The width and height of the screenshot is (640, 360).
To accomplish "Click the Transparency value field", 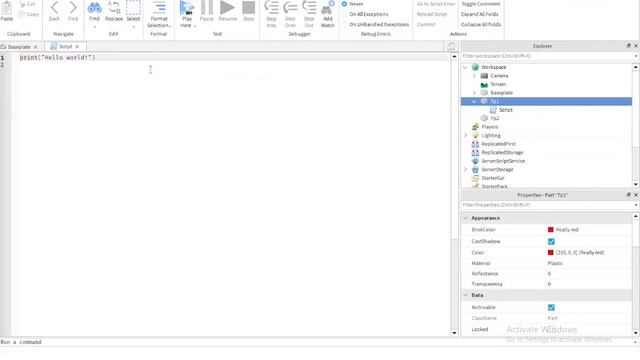I will click(589, 284).
